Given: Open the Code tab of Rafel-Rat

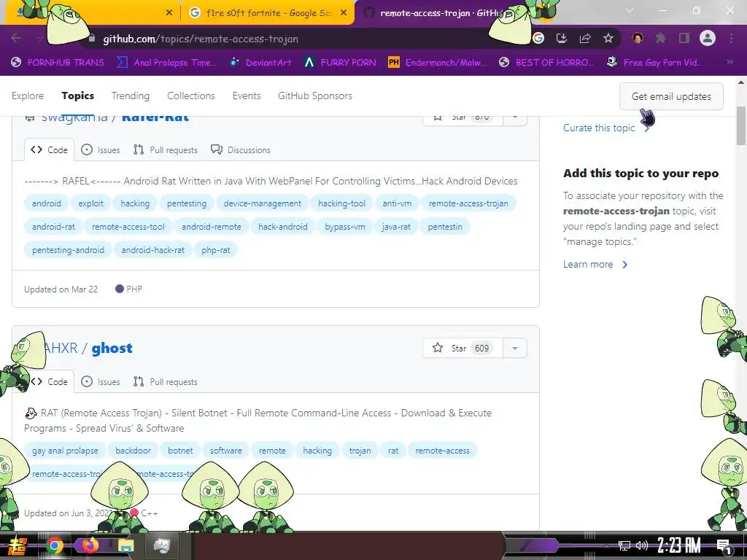Looking at the screenshot, I should point(49,150).
